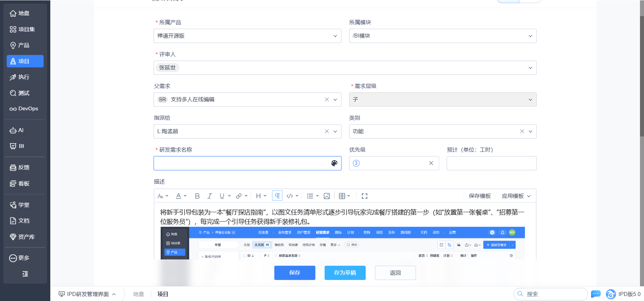The height and width of the screenshot is (301, 644).
Task: Open the 需求层级 dropdown
Action: pyautogui.click(x=443, y=100)
